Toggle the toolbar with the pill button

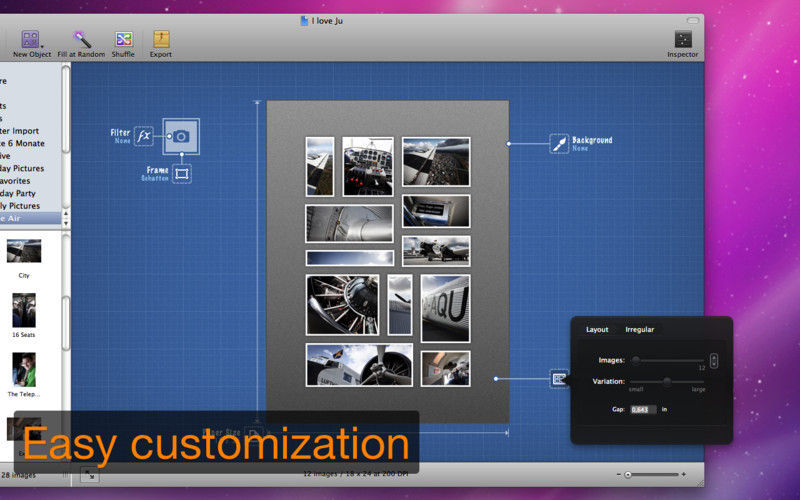pyautogui.click(x=692, y=20)
